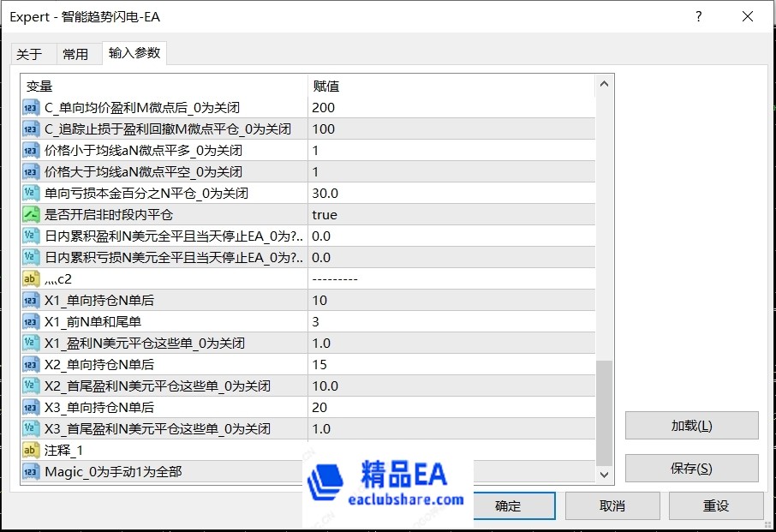Click variable name 注释_1
The image size is (776, 532).
(63, 451)
